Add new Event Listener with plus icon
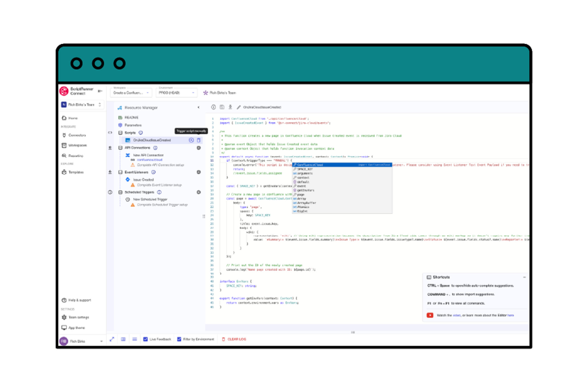 199,172
